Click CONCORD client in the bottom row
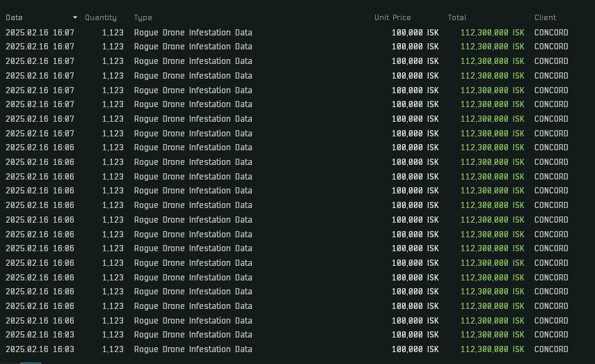 551,349
